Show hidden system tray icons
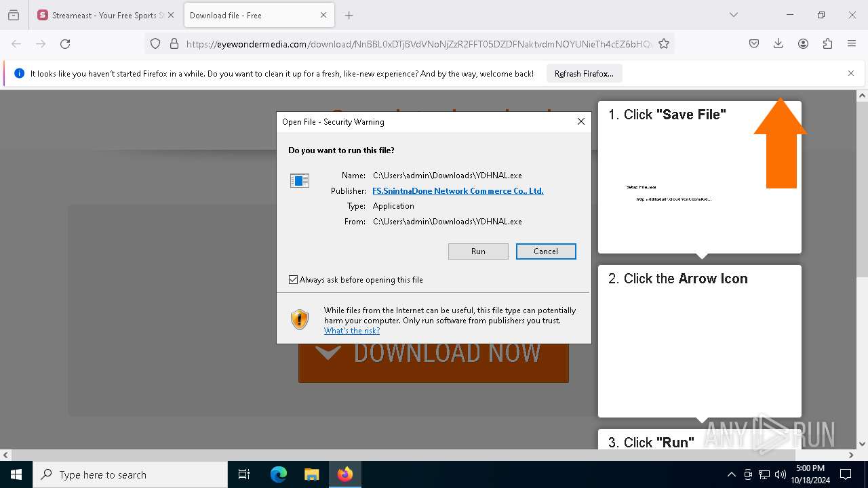This screenshot has height=488, width=868. [x=731, y=474]
